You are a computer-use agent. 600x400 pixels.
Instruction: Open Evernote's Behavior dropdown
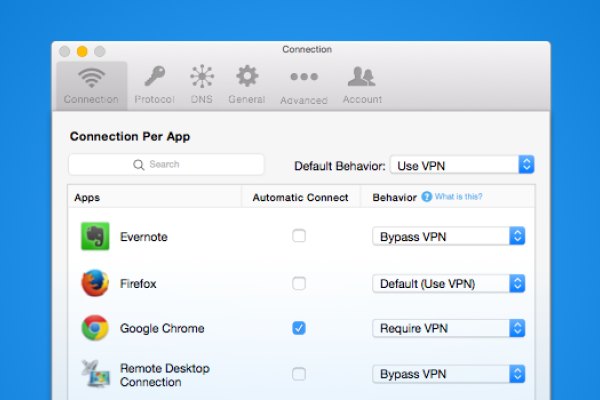click(x=448, y=236)
